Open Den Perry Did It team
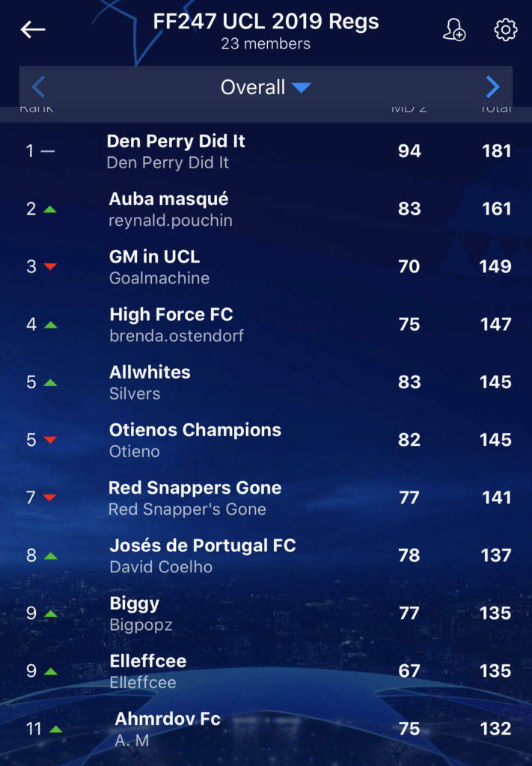The height and width of the screenshot is (766, 532). coord(266,151)
